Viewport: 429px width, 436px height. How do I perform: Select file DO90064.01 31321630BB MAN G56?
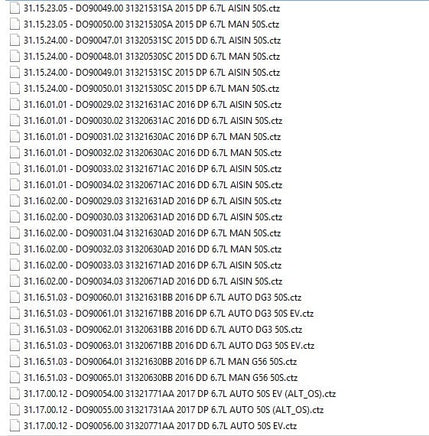pyautogui.click(x=160, y=361)
